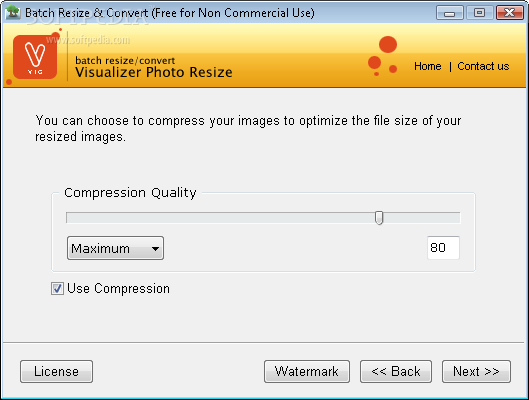Screen dimensions: 529x400
Task: Click the compression quality slider thumb
Action: pyautogui.click(x=379, y=218)
